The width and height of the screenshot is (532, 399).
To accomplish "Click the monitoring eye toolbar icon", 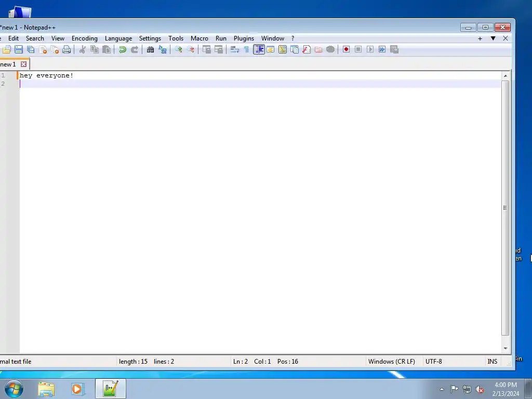I will click(330, 49).
